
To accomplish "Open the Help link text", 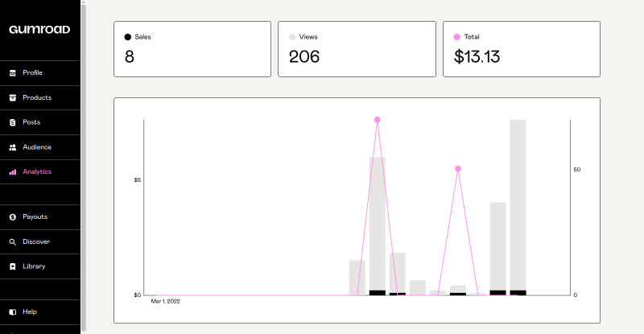I will (x=30, y=312).
